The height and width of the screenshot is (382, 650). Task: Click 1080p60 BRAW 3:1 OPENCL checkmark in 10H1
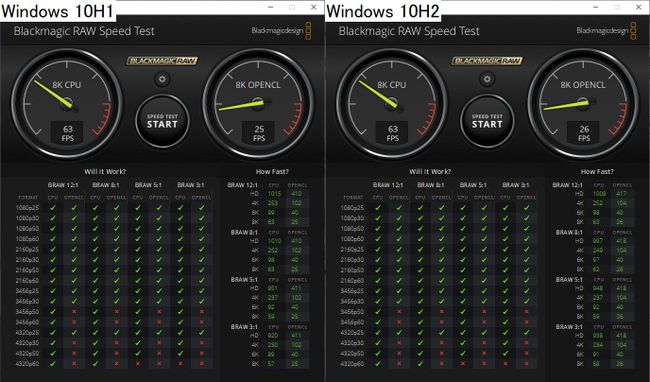click(201, 239)
